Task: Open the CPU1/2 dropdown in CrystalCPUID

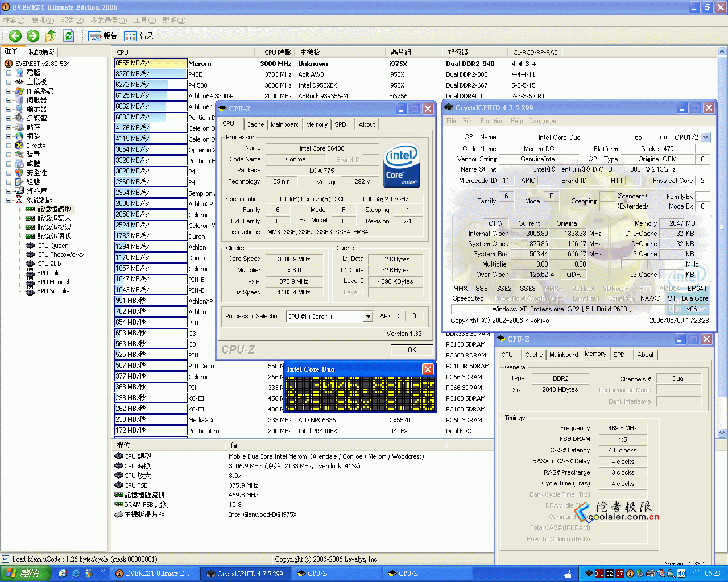Action: 706,138
